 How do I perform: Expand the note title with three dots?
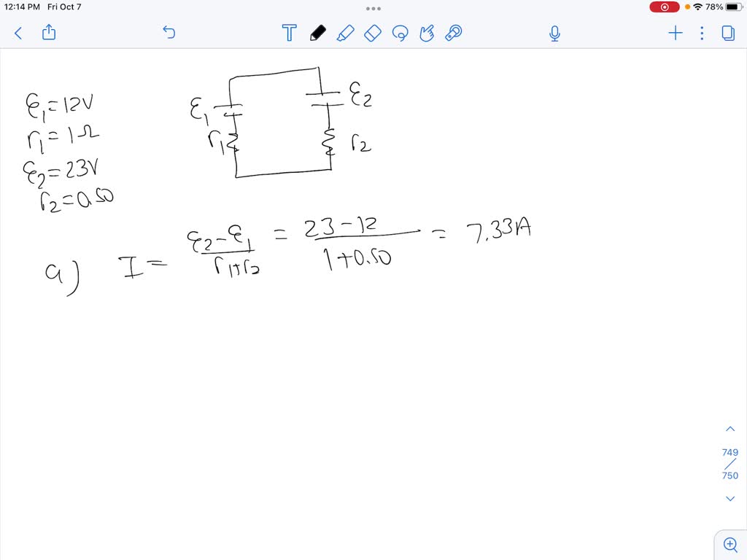pos(373,8)
